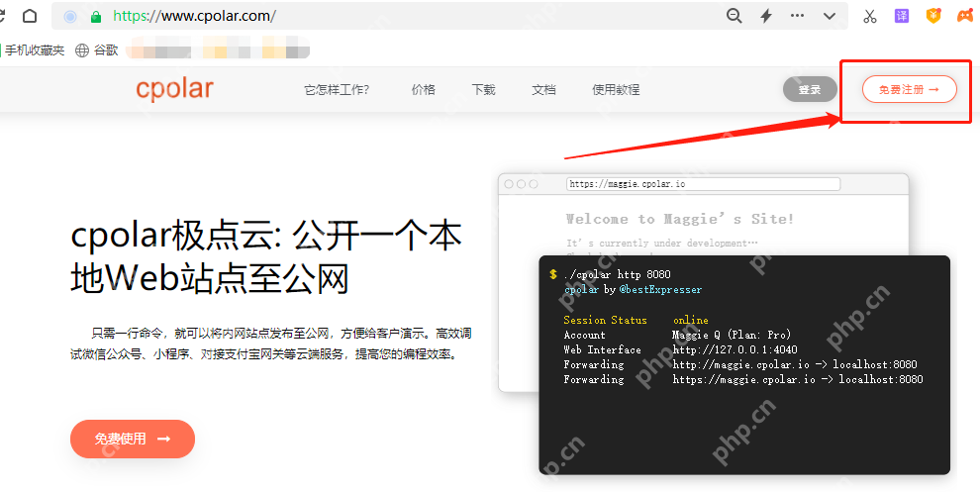
Task: Click the red gamepad extension icon
Action: point(965,16)
